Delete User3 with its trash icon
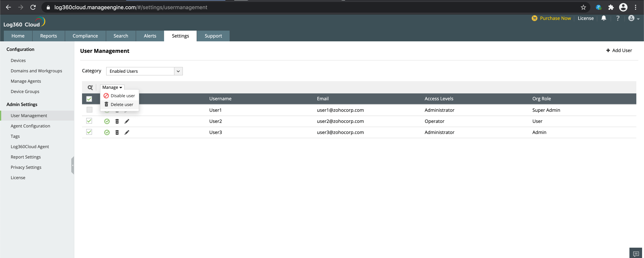This screenshot has width=644, height=258. (x=117, y=132)
